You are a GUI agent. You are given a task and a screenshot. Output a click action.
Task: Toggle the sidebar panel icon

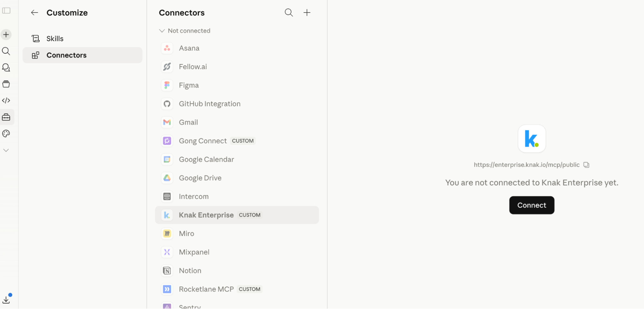coord(6,11)
